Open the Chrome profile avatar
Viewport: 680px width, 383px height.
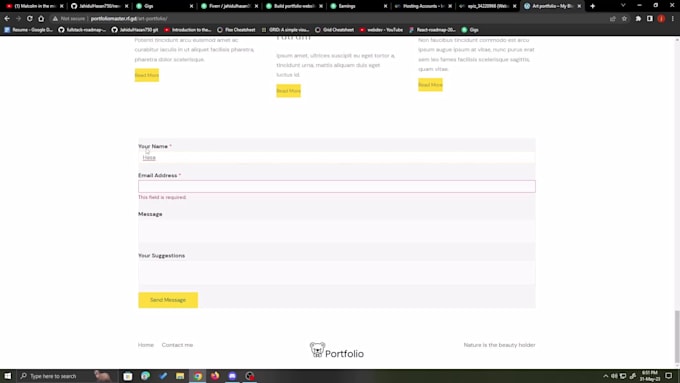point(661,19)
